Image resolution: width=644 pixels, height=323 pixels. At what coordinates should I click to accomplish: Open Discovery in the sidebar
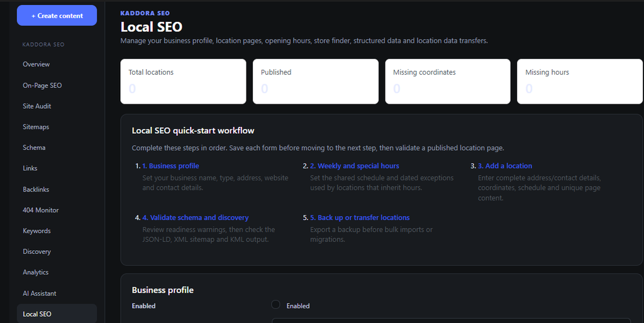(36, 251)
